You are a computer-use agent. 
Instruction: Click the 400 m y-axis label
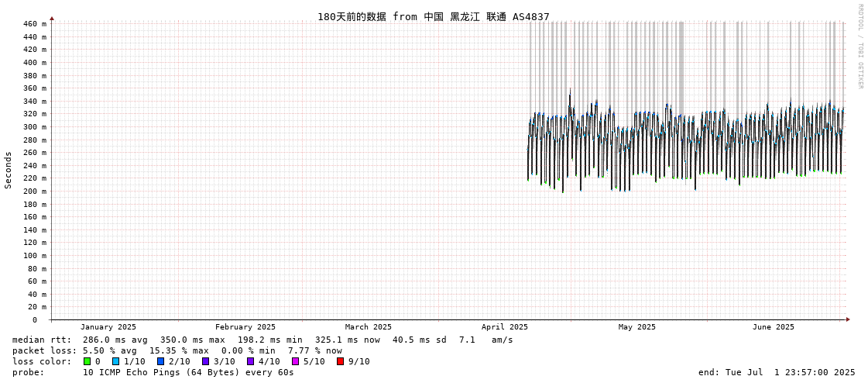[x=36, y=63]
